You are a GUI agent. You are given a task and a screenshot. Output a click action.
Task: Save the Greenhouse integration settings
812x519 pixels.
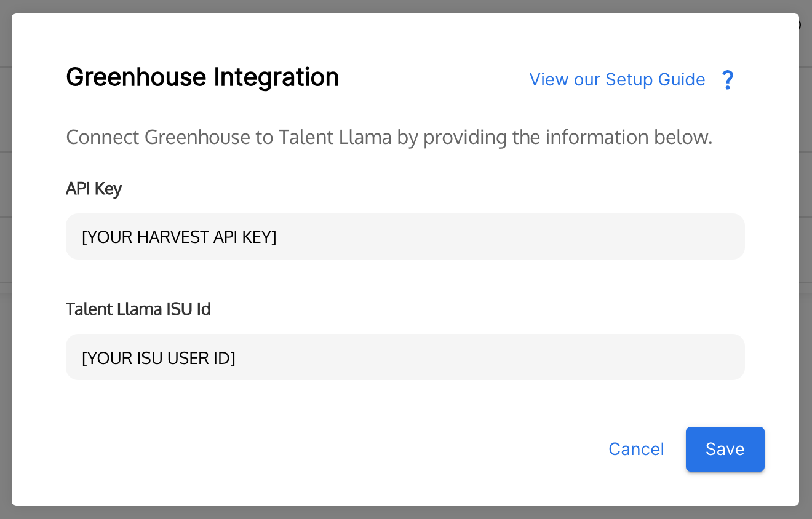point(725,450)
